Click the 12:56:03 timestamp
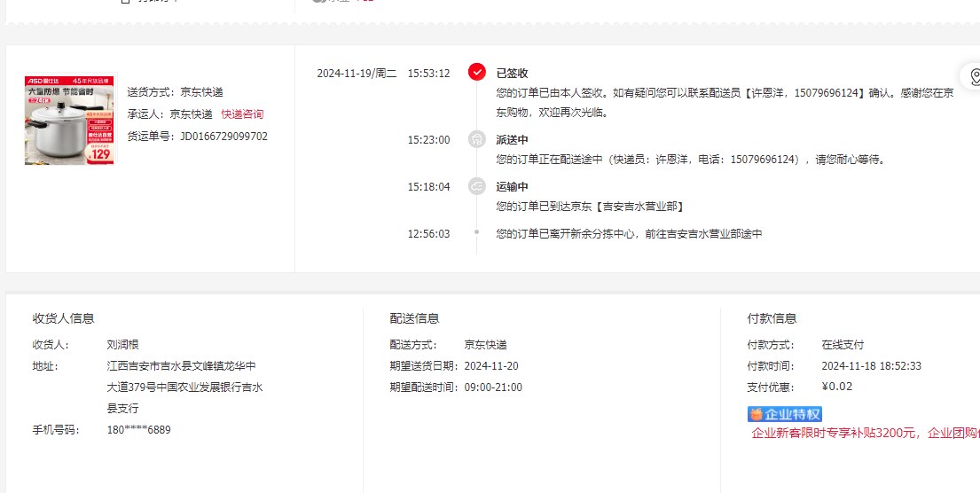The width and height of the screenshot is (980, 493). (x=428, y=234)
